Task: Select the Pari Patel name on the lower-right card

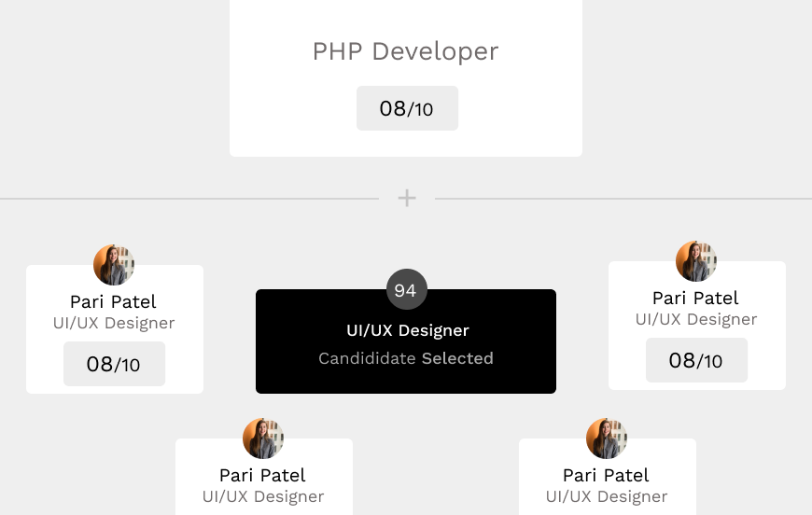Action: click(x=606, y=475)
